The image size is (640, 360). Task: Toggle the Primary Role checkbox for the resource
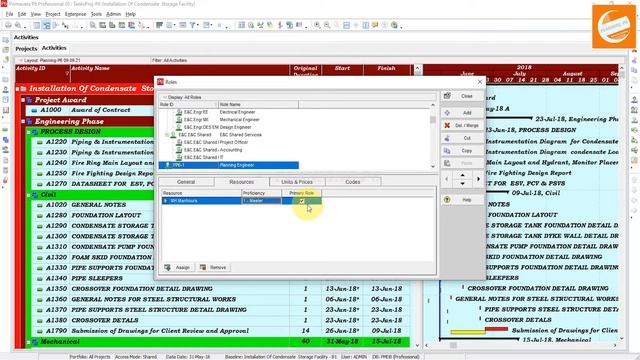tap(302, 201)
